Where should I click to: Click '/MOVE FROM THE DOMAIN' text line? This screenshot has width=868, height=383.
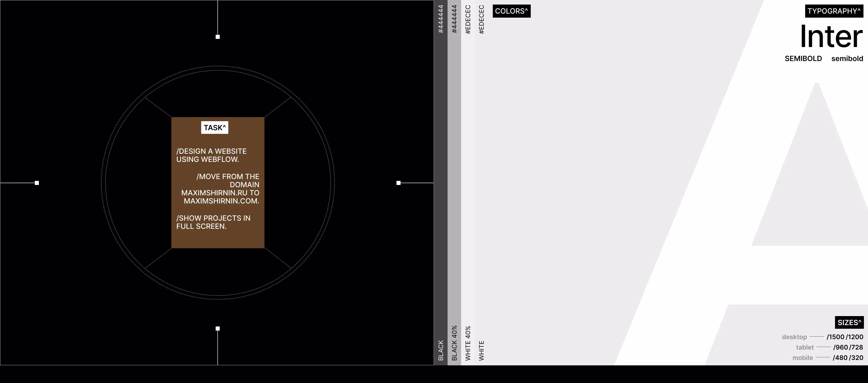point(228,180)
